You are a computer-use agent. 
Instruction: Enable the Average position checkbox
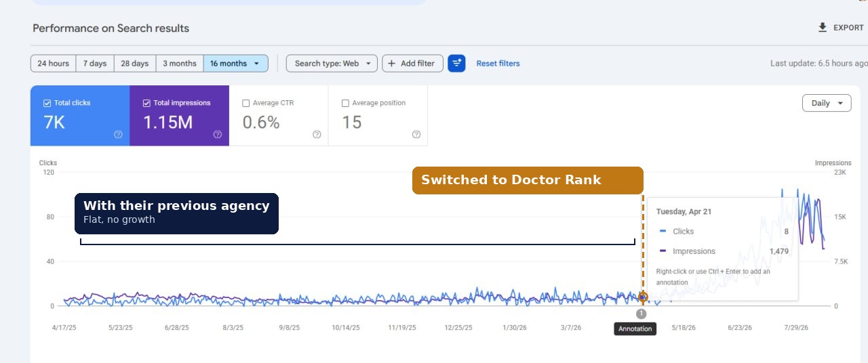[345, 103]
